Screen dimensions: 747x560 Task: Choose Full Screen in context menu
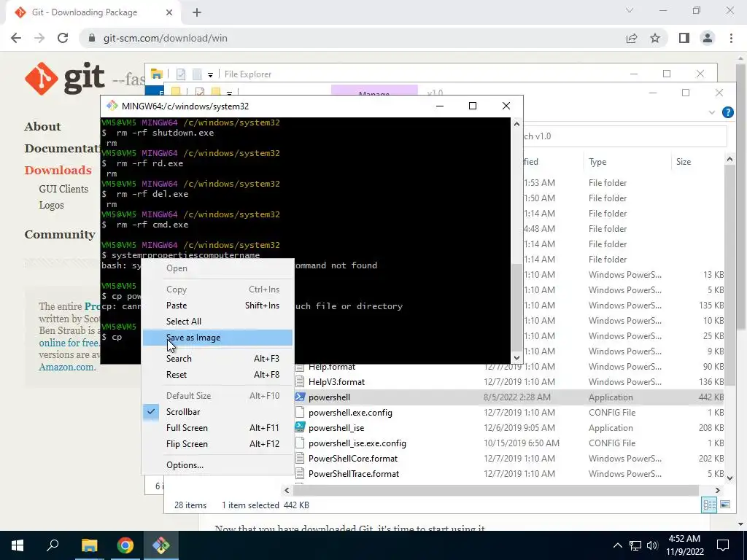pyautogui.click(x=217, y=428)
